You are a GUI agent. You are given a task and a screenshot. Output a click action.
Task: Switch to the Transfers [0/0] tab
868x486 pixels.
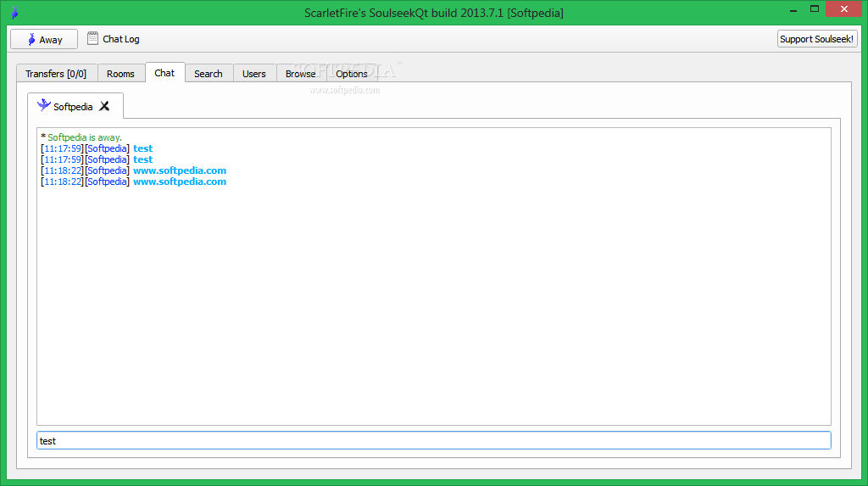click(x=57, y=74)
